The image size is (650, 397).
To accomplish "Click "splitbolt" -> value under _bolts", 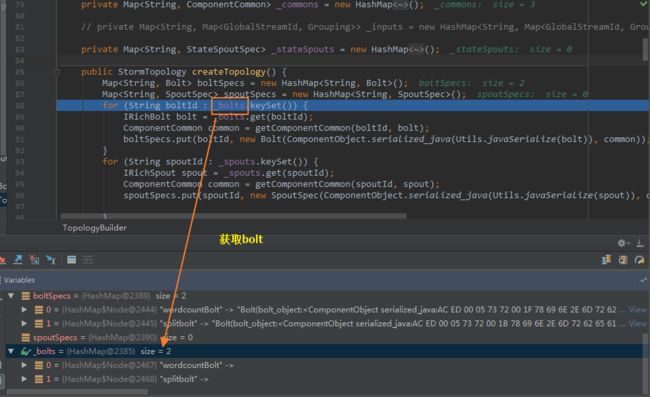I will click(184, 379).
